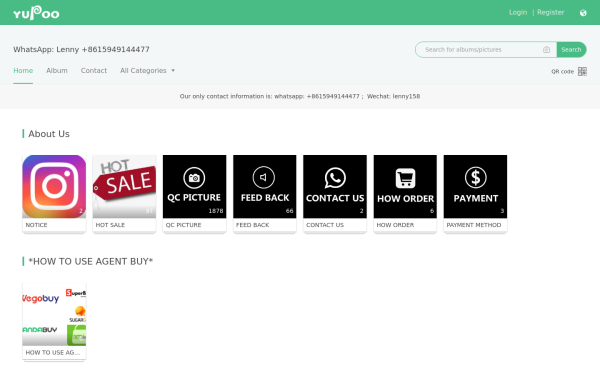Open the HOT SALE album thumbnail
This screenshot has height=375, width=600.
click(124, 187)
